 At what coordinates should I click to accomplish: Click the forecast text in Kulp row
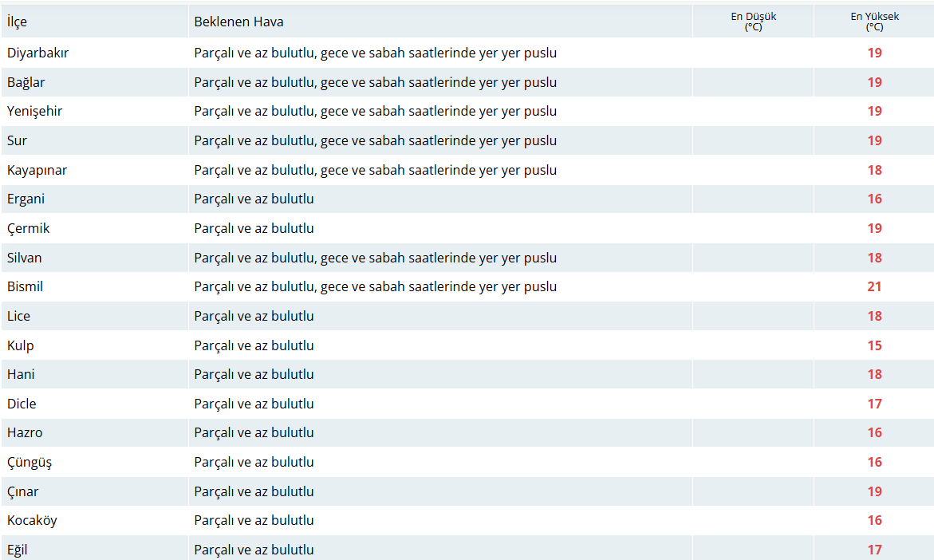254,345
